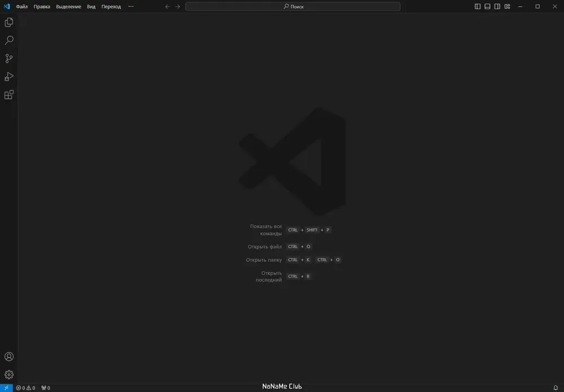Viewport: 564px width, 392px height.
Task: Toggle the bottom panel layout icon
Action: click(487, 6)
